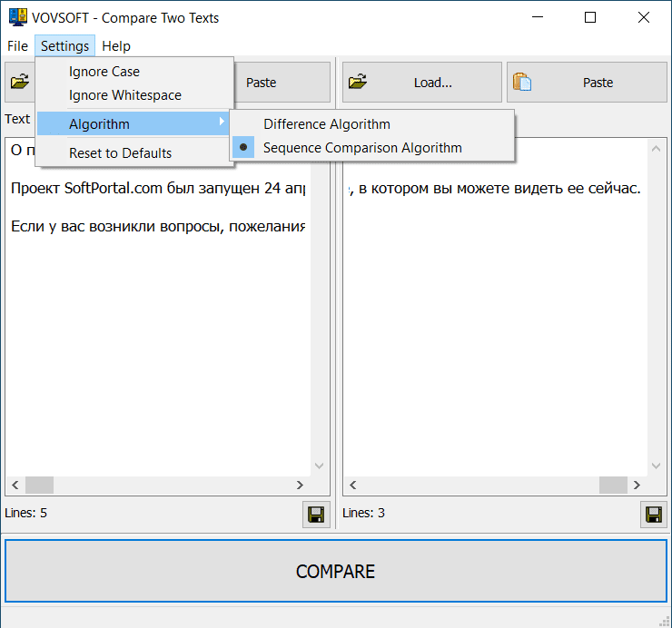Expand the Algorithm submenu entry

pyautogui.click(x=133, y=123)
